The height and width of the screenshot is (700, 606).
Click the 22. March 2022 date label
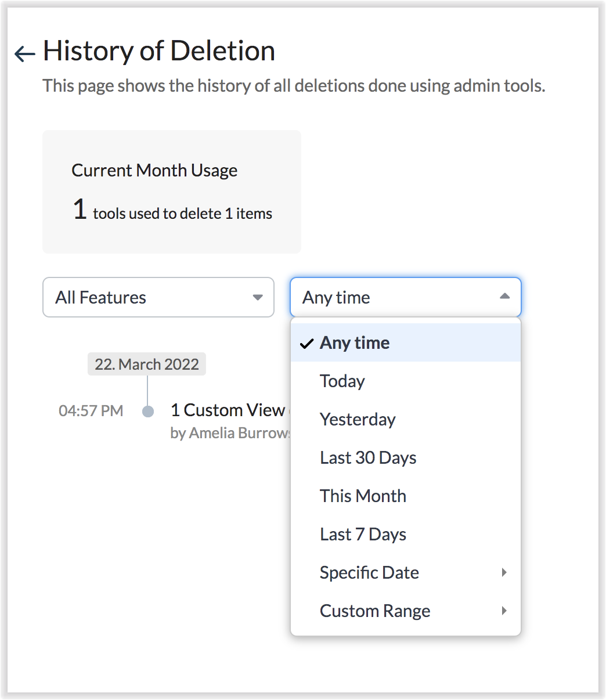click(x=147, y=364)
